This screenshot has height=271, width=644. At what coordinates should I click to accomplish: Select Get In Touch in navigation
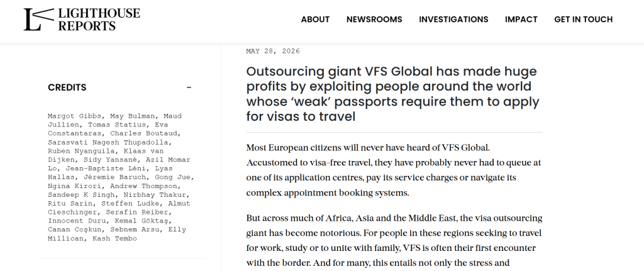[x=583, y=19]
